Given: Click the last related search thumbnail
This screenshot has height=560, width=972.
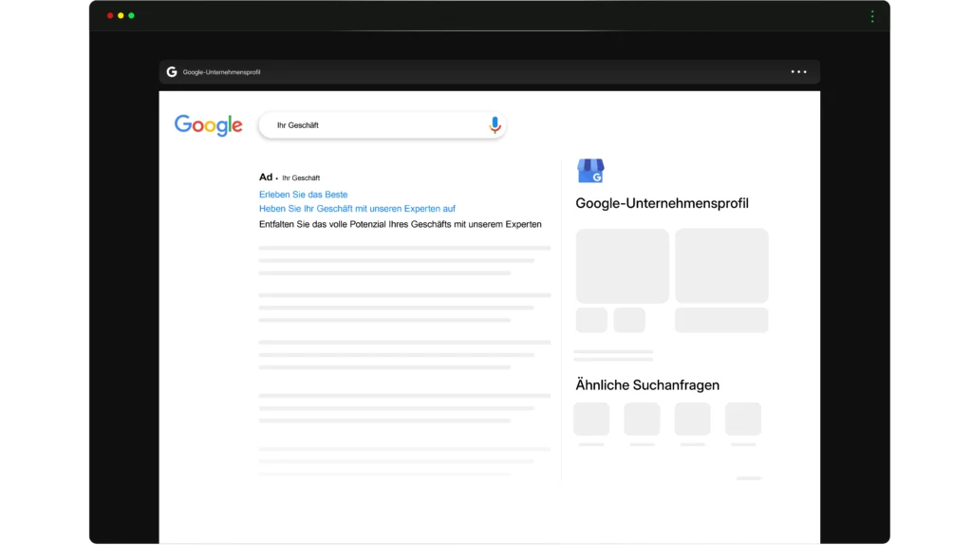Looking at the screenshot, I should coord(742,419).
